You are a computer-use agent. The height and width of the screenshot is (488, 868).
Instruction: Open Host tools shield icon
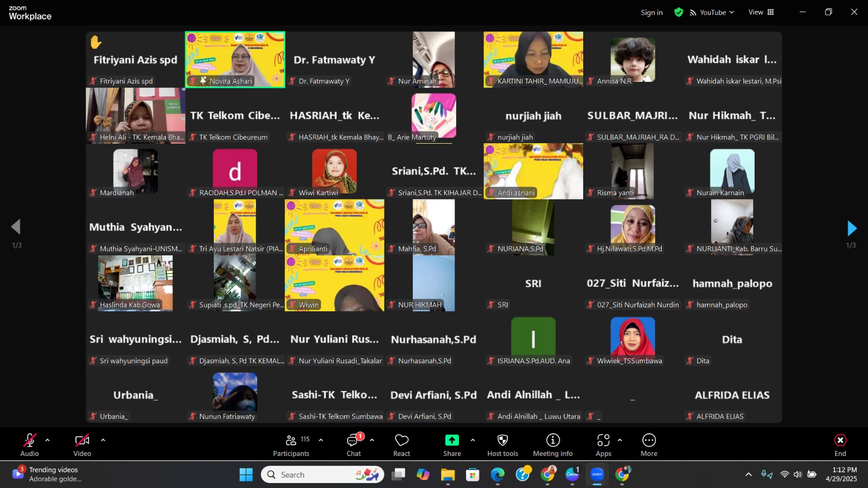[x=502, y=445]
